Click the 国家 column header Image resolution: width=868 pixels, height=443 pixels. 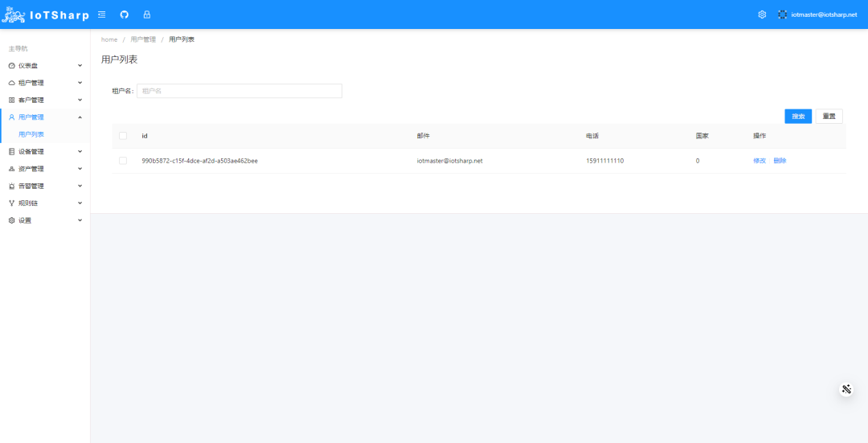click(x=702, y=136)
